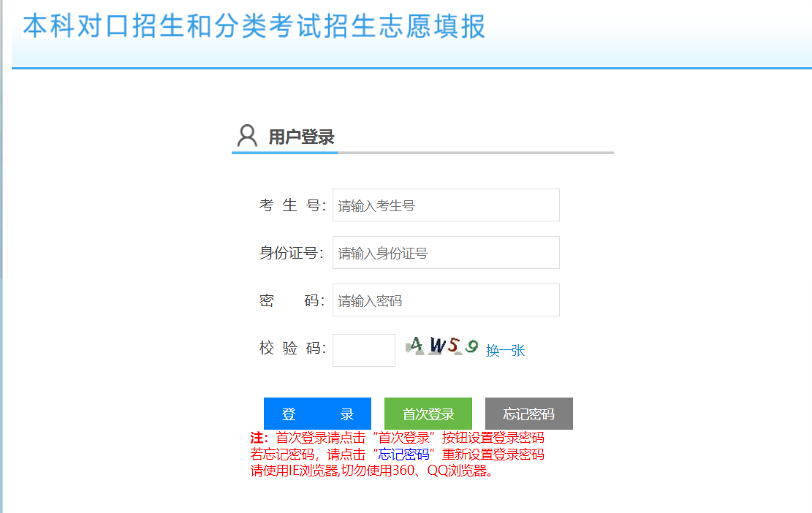Click the 用户登录 heading text
The image size is (812, 513).
click(x=301, y=137)
